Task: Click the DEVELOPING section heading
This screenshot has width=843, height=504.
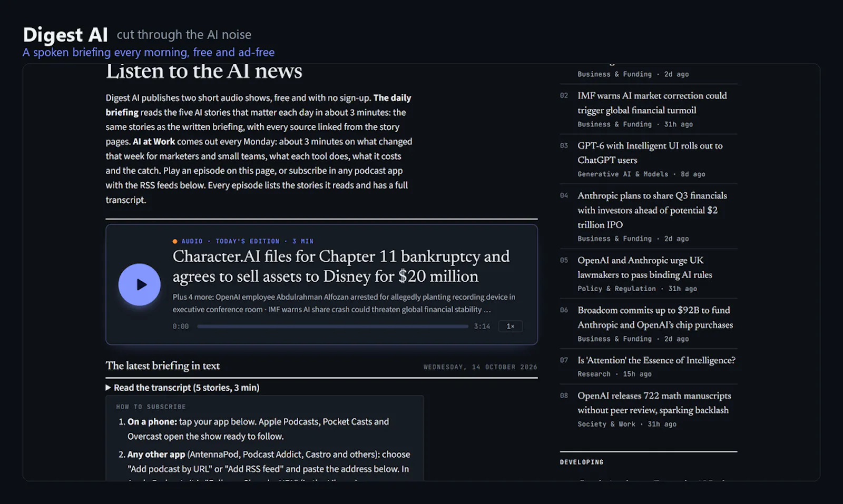Action: (582, 462)
